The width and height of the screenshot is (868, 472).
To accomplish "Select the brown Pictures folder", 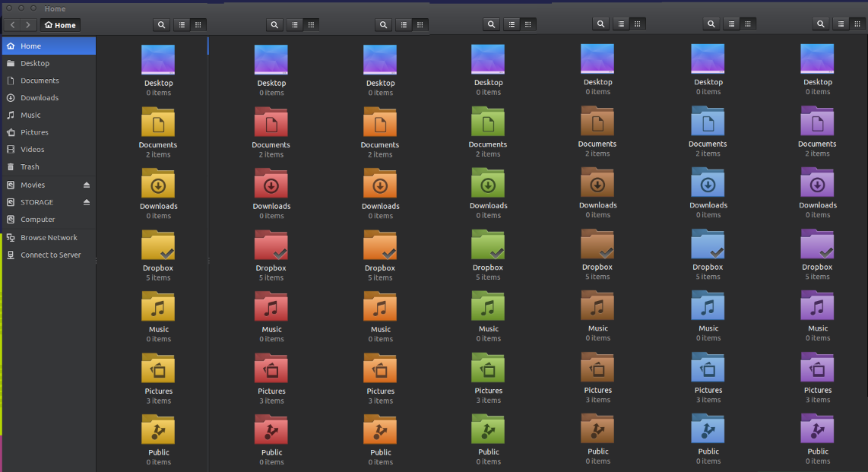I will pyautogui.click(x=597, y=367).
